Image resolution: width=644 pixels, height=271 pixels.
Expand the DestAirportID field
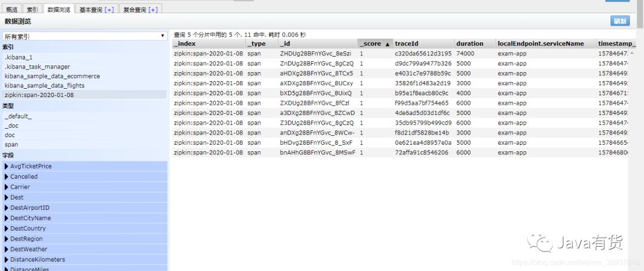pyautogui.click(x=85, y=207)
